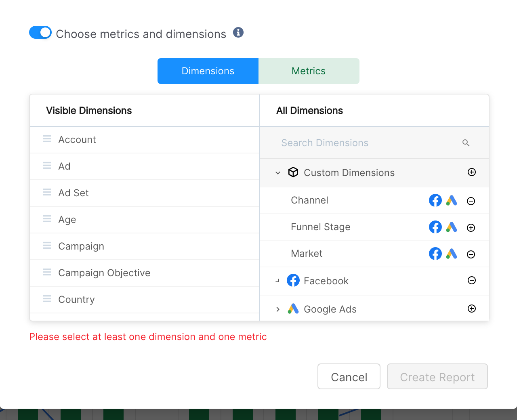Click the info icon beside Choose metrics and dimensions
Image resolution: width=517 pixels, height=420 pixels.
pyautogui.click(x=238, y=32)
